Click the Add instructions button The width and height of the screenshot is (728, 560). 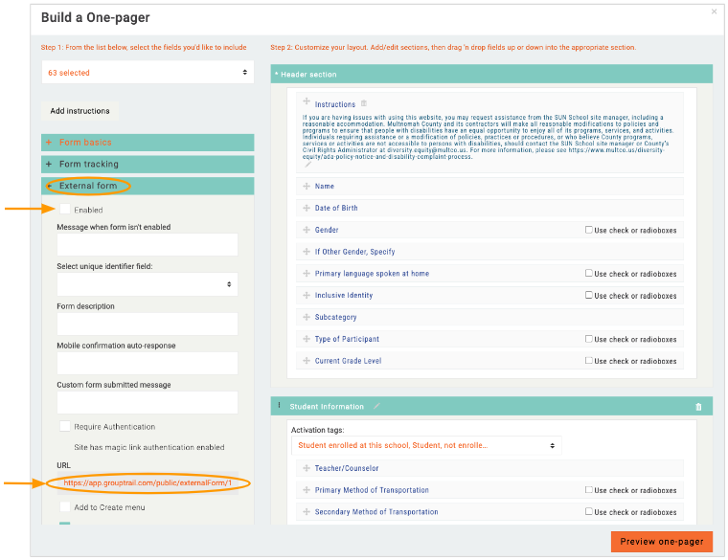pos(80,111)
